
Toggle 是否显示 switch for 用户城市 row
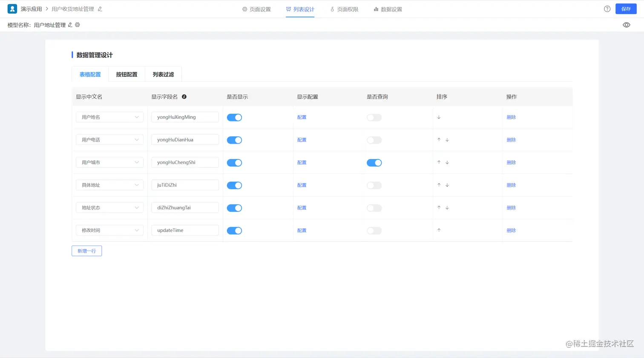coord(234,163)
